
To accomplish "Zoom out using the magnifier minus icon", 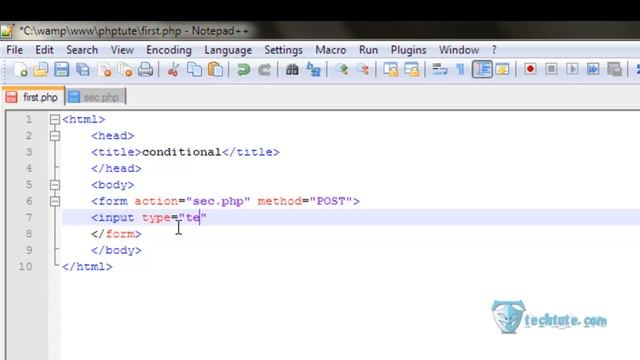I will tap(362, 70).
